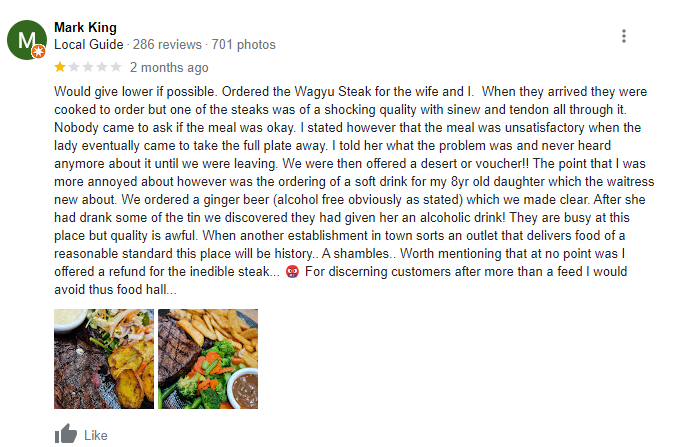Screen dimensions: 674x447
Task: Click the empty second rating star
Action: coord(74,67)
